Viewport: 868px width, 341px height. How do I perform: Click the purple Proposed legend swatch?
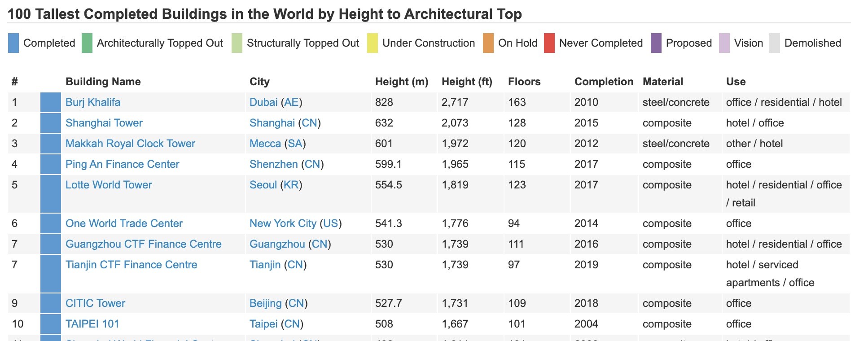[x=656, y=43]
